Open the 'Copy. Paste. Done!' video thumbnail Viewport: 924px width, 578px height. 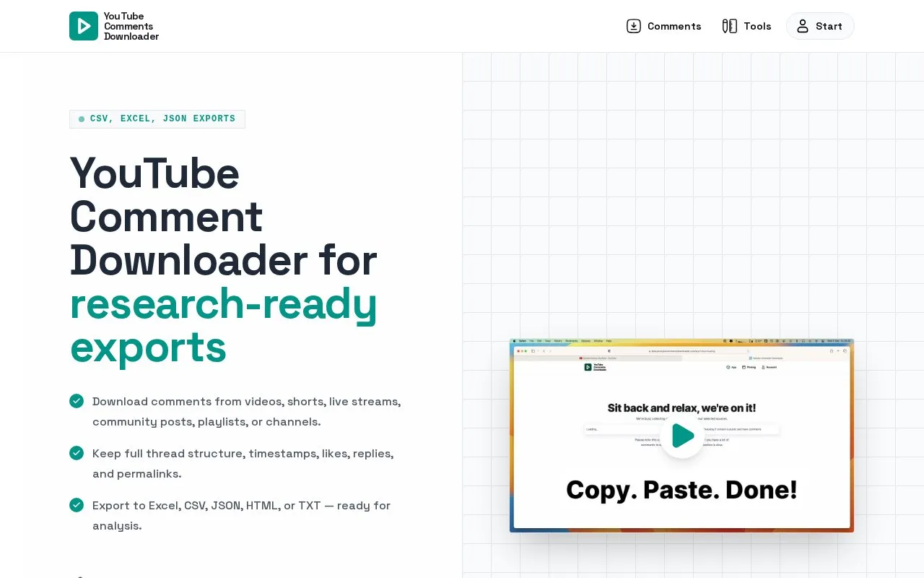pos(681,436)
